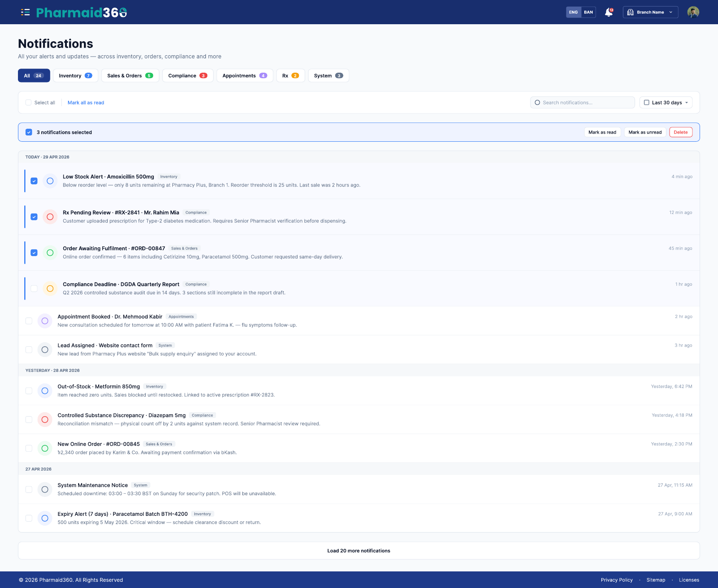The width and height of the screenshot is (718, 588).
Task: Open the notification bell icon
Action: [x=609, y=12]
